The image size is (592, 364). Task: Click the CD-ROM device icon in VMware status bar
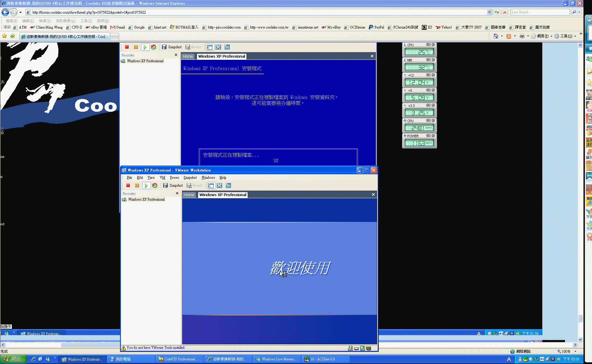pyautogui.click(x=363, y=348)
